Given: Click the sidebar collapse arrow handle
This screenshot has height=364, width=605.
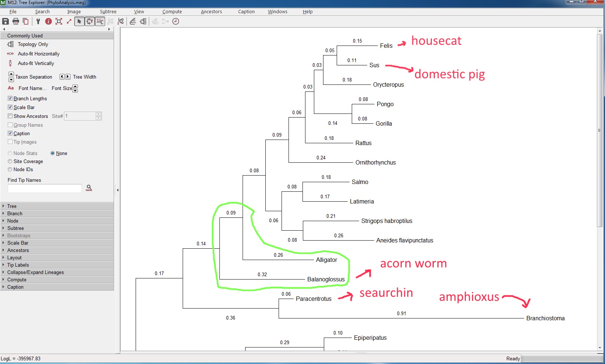Looking at the screenshot, I should pyautogui.click(x=118, y=190).
